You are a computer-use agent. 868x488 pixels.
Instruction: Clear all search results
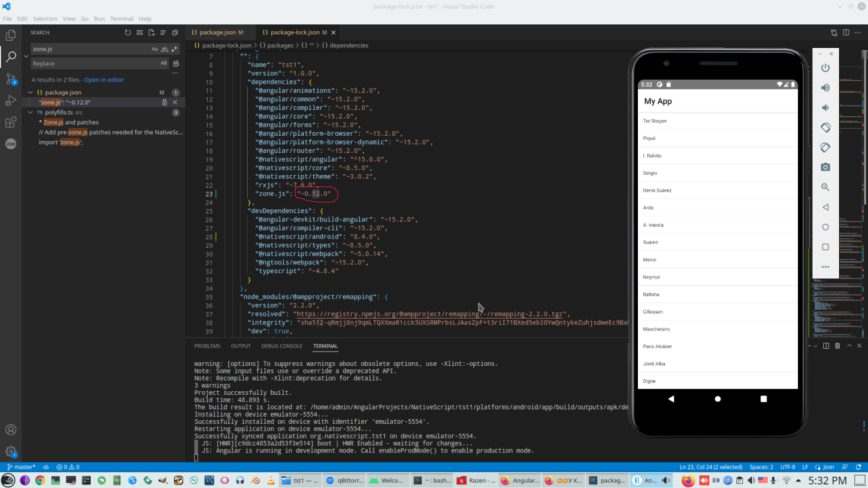coord(139,32)
